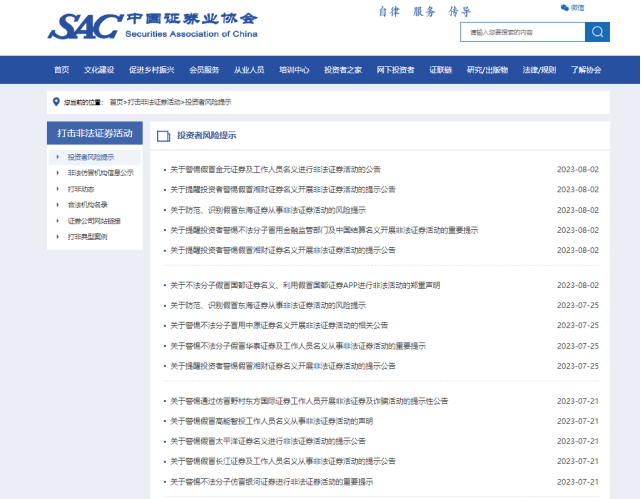Viewport: 641px width, 499px height.
Task: Click the SAC 中国证券业协会 logo
Action: pyautogui.click(x=152, y=26)
